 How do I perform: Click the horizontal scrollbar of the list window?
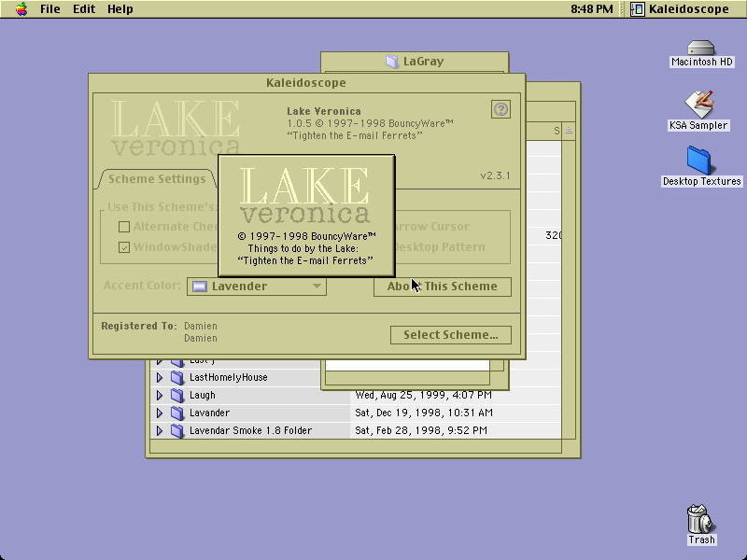click(x=356, y=447)
